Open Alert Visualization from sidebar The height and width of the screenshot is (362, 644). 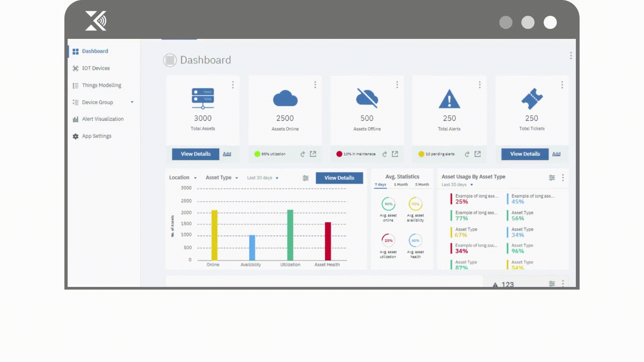pos(103,119)
